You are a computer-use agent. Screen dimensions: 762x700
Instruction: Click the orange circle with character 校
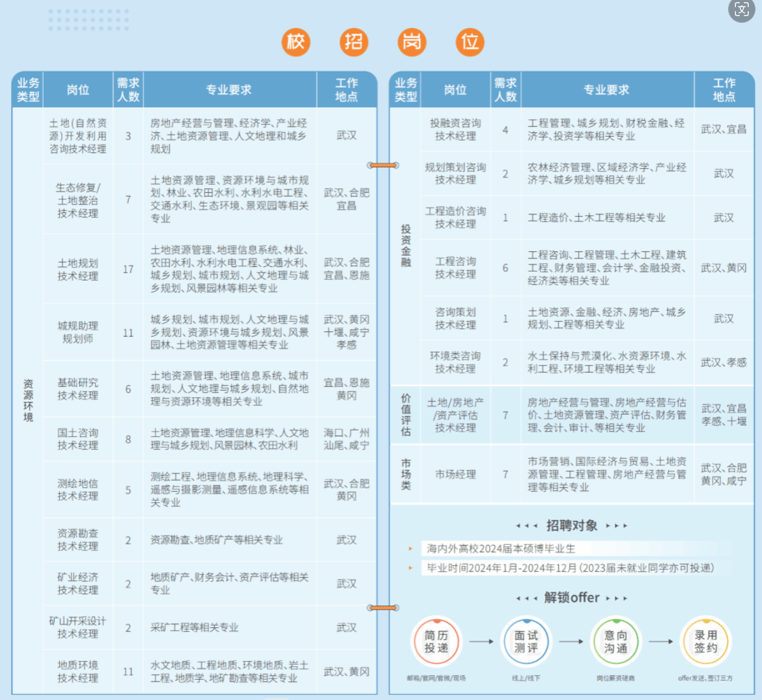(x=296, y=42)
